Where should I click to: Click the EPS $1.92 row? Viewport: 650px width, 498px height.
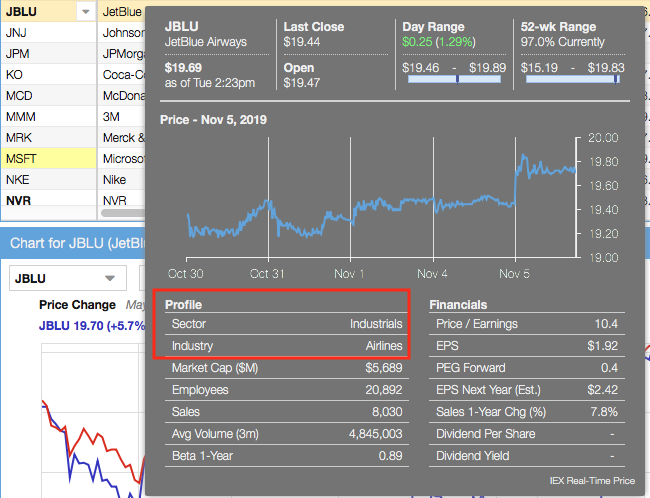[x=527, y=346]
